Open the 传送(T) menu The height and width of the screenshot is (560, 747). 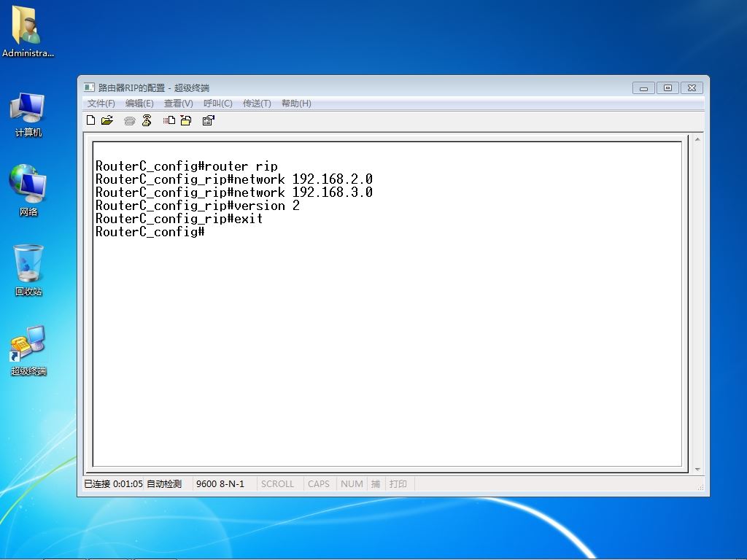coord(257,104)
